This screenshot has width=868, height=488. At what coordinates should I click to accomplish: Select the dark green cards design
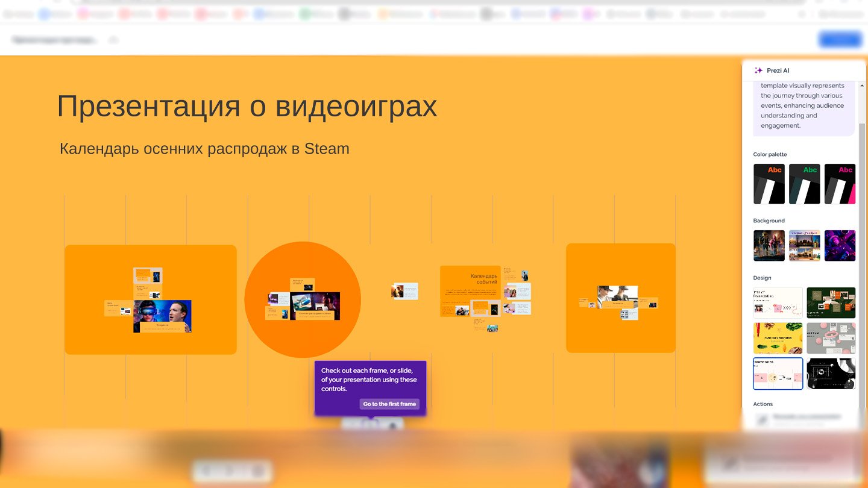(x=831, y=302)
